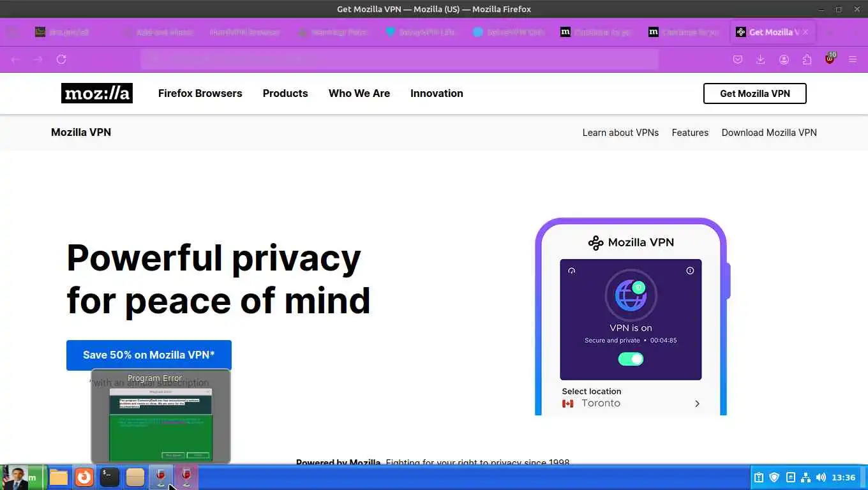
Task: Toggle the VPN on/off switch
Action: coord(631,359)
